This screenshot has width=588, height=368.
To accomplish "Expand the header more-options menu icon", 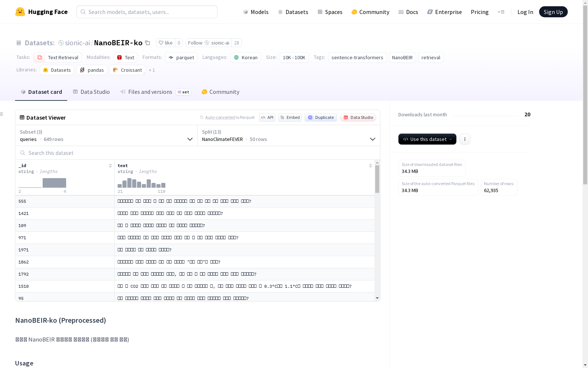I will click(x=501, y=12).
